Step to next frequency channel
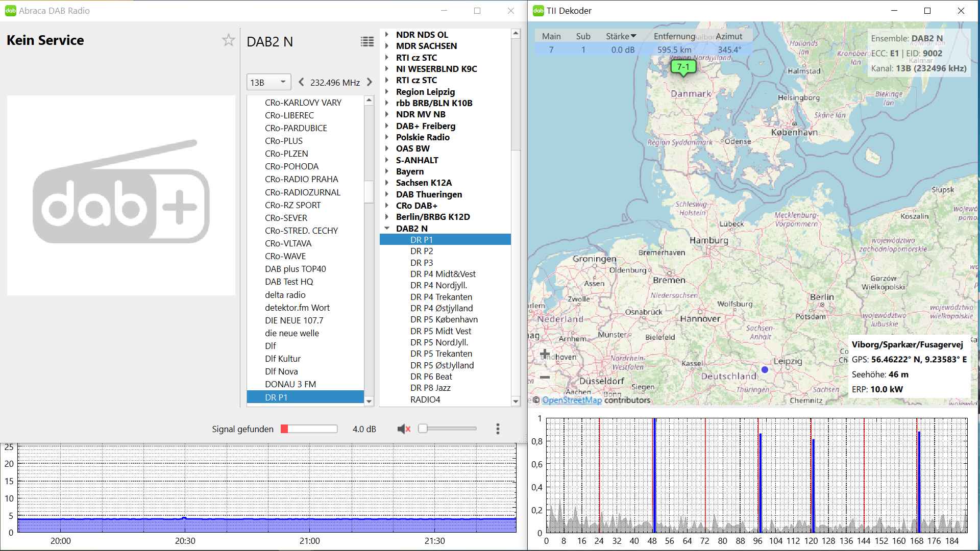This screenshot has height=551, width=980. tap(370, 82)
